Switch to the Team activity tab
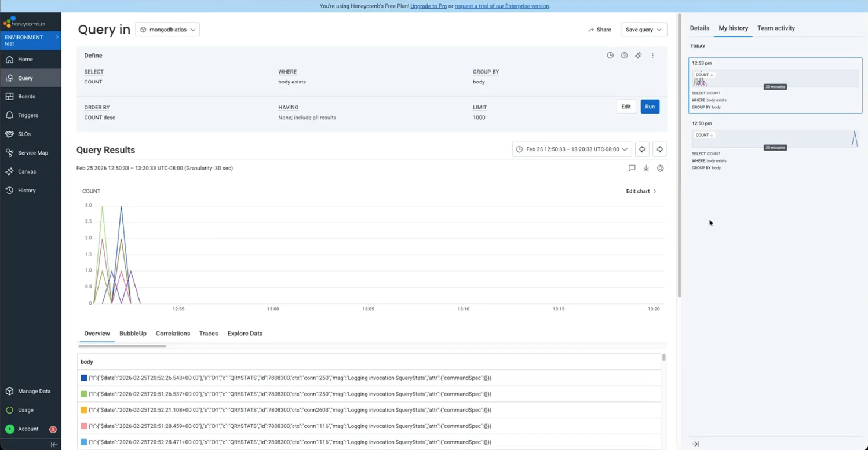This screenshot has width=868, height=450. [776, 28]
